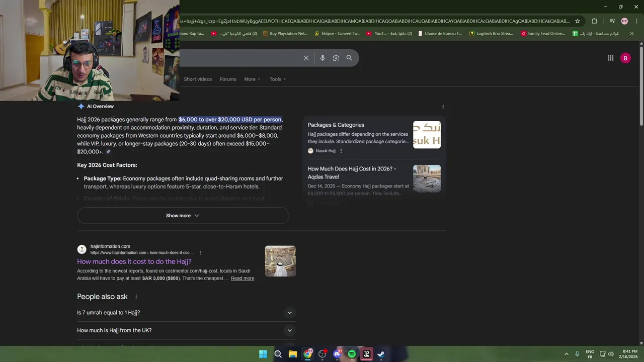The height and width of the screenshot is (362, 644).
Task: Open Nusuk Hajj logo thumbnail
Action: click(x=427, y=135)
